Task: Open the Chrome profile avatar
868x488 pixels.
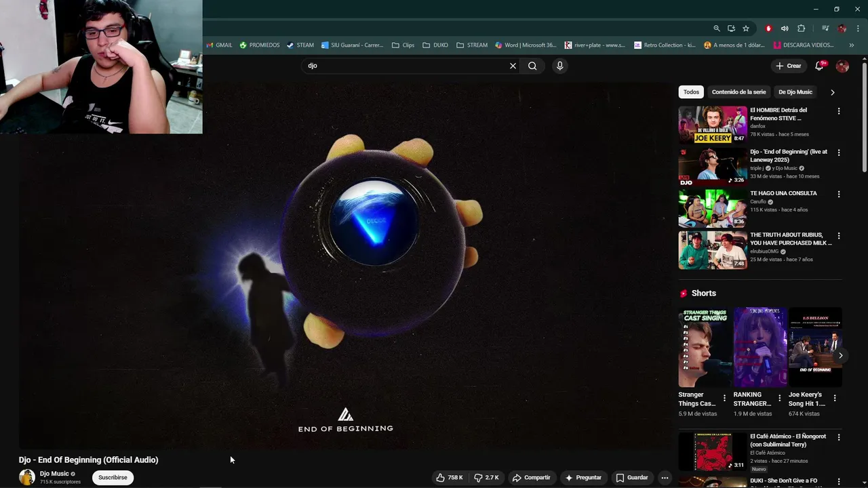Action: pos(842,28)
